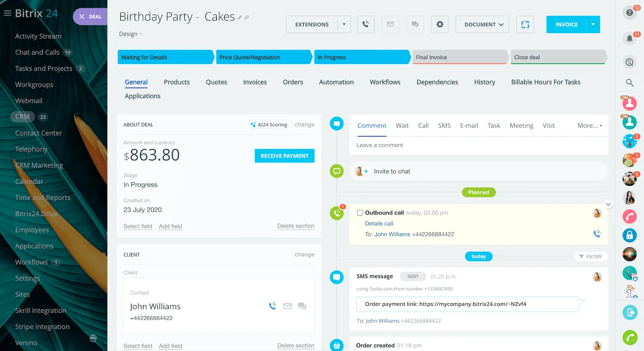Call John Williams via contact phone icon
The width and height of the screenshot is (644, 351).
[x=272, y=306]
